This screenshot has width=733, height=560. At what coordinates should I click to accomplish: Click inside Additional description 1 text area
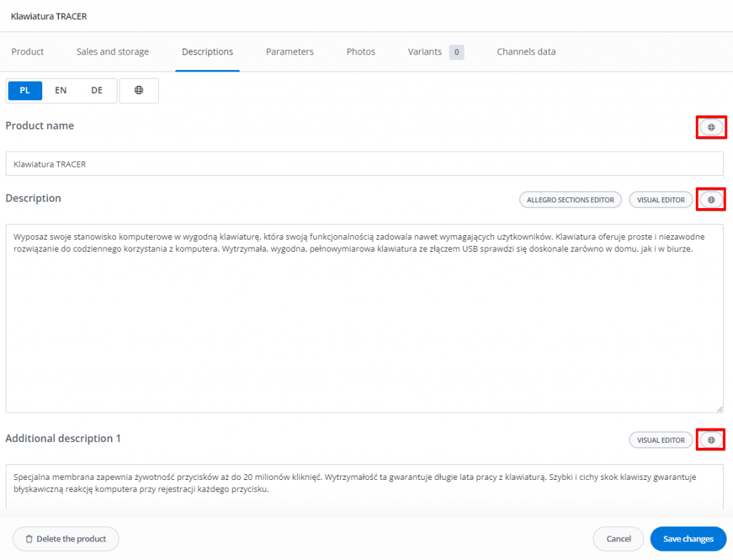point(364,488)
